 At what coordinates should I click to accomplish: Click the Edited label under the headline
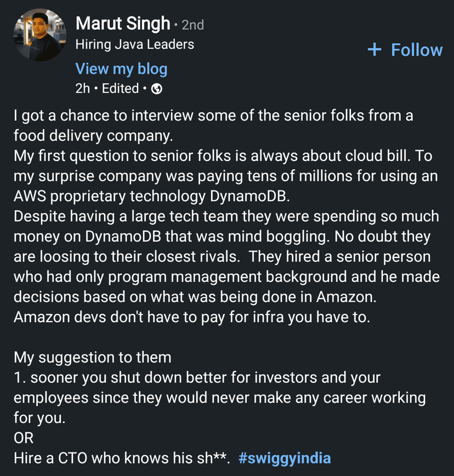click(x=120, y=89)
